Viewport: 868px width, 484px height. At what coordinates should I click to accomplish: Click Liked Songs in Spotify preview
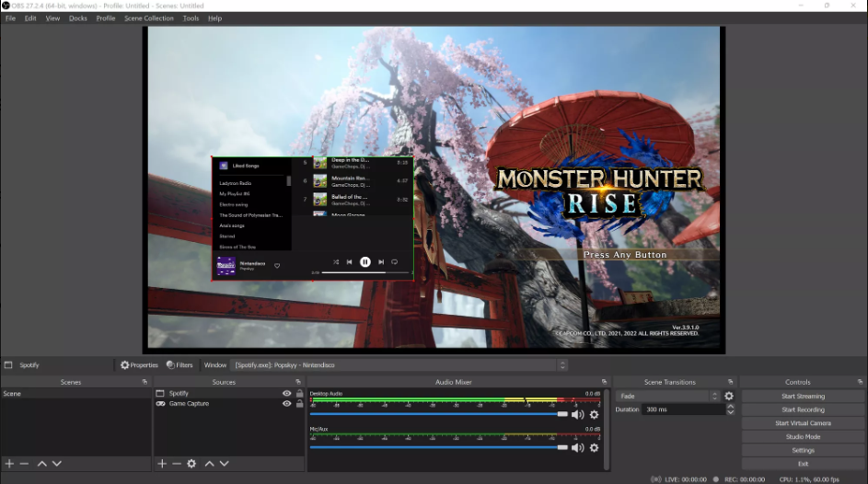pyautogui.click(x=239, y=166)
